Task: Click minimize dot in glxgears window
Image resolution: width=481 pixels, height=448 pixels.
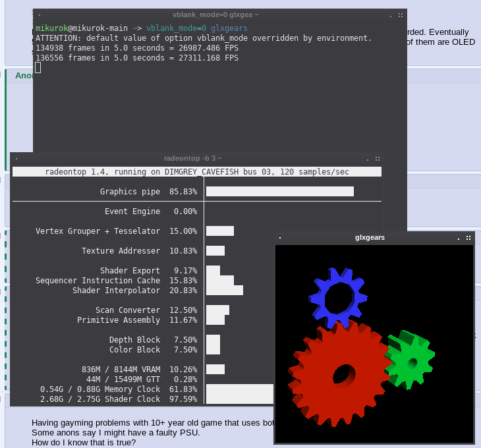Action: (459, 239)
